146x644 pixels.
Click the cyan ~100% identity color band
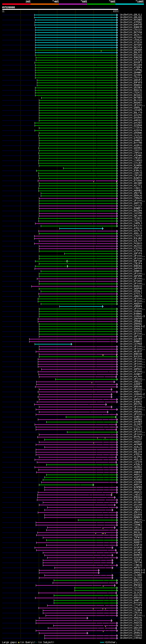coord(130,4)
